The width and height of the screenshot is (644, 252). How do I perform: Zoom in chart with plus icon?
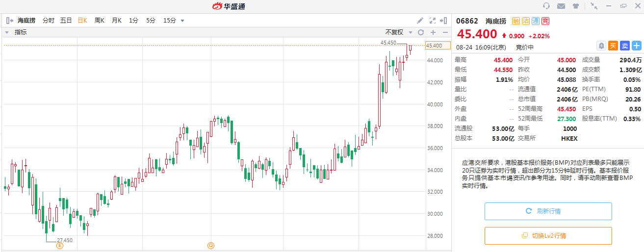tap(433, 32)
